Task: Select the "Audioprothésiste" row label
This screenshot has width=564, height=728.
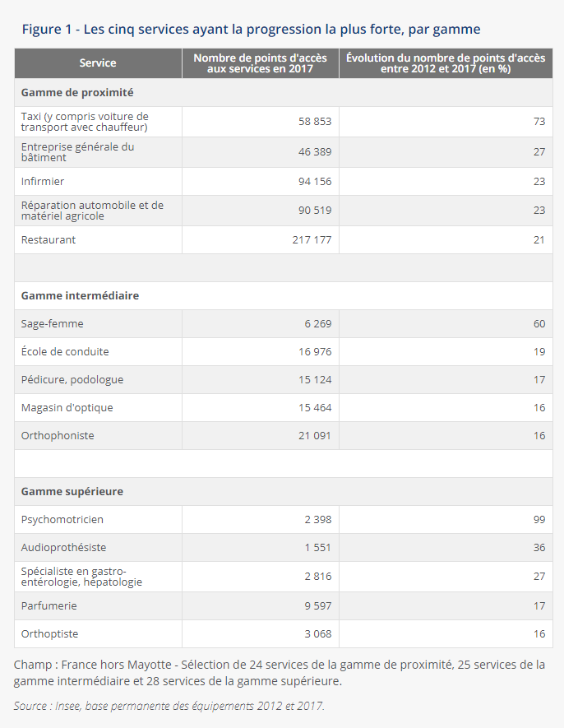Action: (63, 548)
